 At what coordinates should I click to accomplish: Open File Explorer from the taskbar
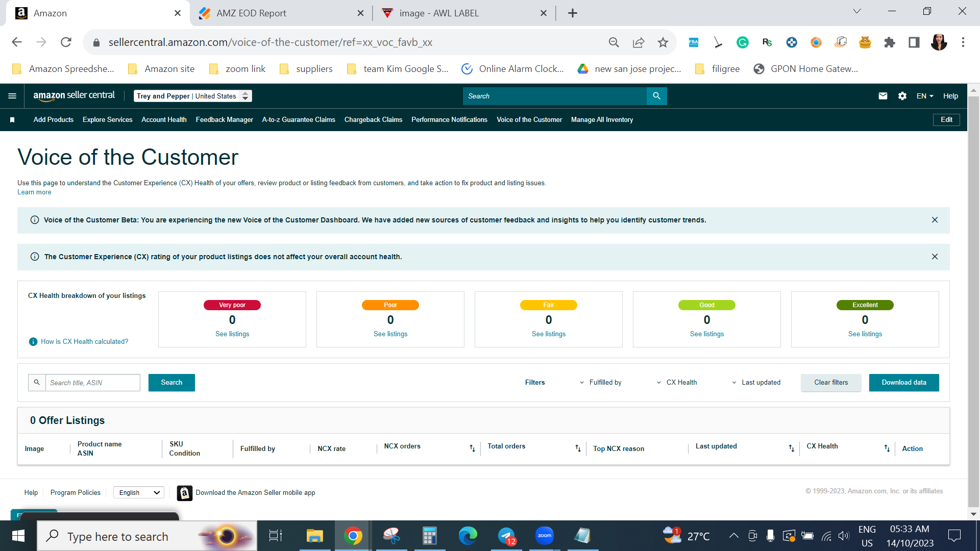coord(314,536)
